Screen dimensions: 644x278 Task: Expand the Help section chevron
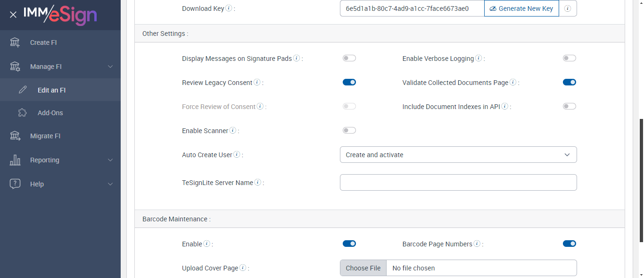pyautogui.click(x=110, y=184)
